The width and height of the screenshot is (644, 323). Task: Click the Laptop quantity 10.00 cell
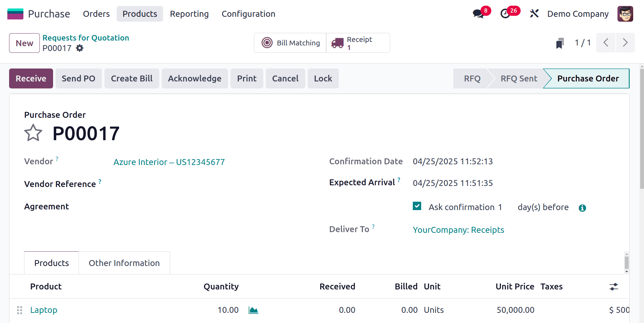228,310
